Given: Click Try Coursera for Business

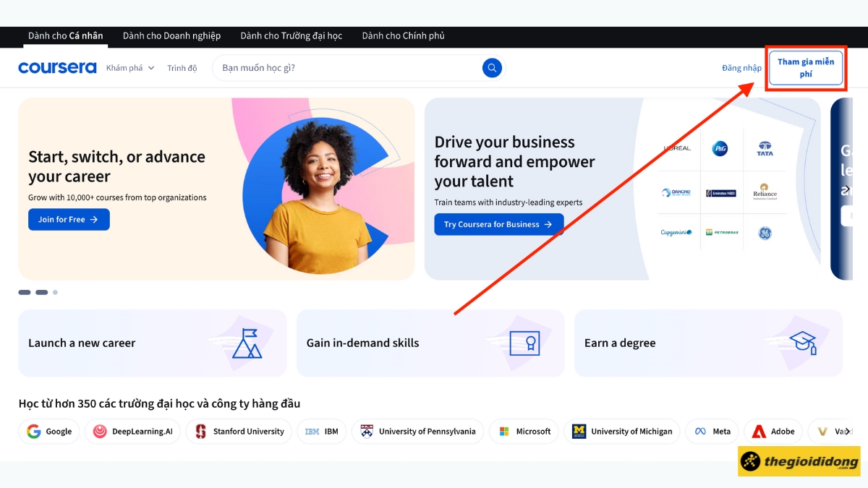Looking at the screenshot, I should click(x=498, y=224).
